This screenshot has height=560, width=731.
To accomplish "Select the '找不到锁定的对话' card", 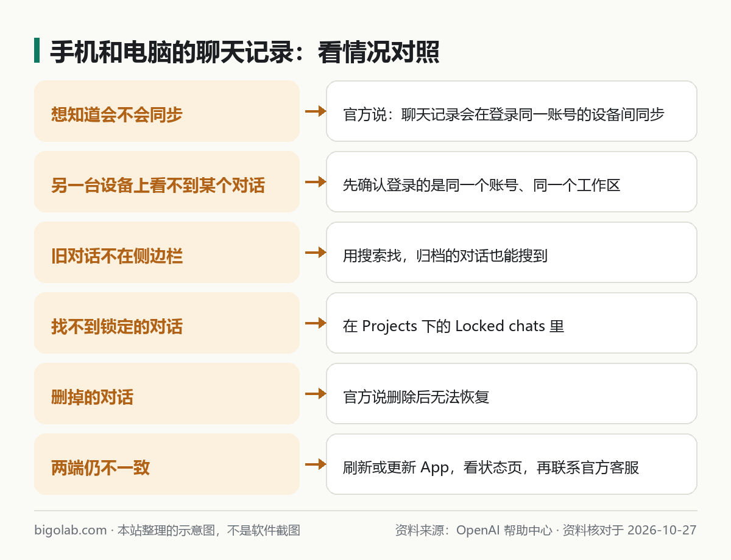I will [x=167, y=323].
